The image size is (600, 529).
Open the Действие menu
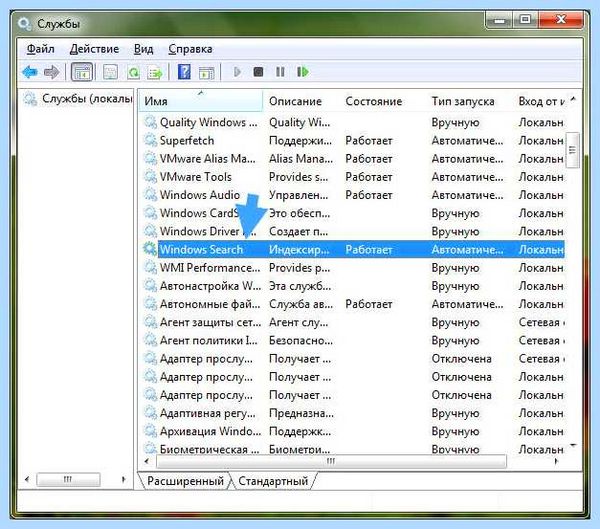(x=94, y=49)
